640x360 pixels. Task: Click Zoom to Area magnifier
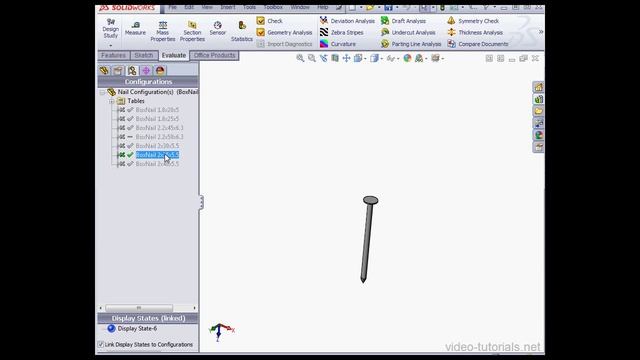pyautogui.click(x=312, y=58)
